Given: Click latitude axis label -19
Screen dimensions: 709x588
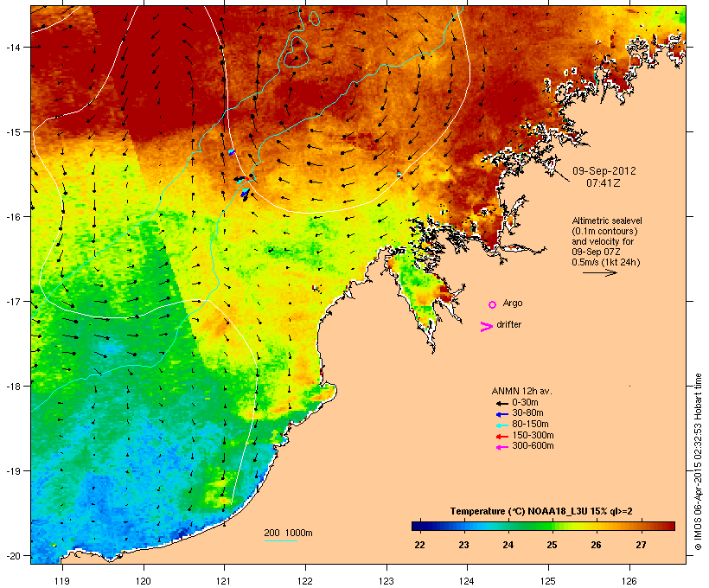Looking at the screenshot, I should click(13, 471).
